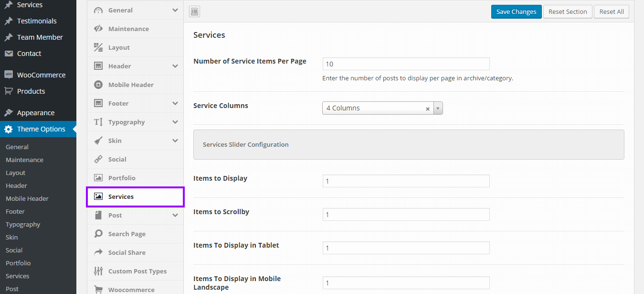Open Testimonials in the admin menu

[37, 21]
